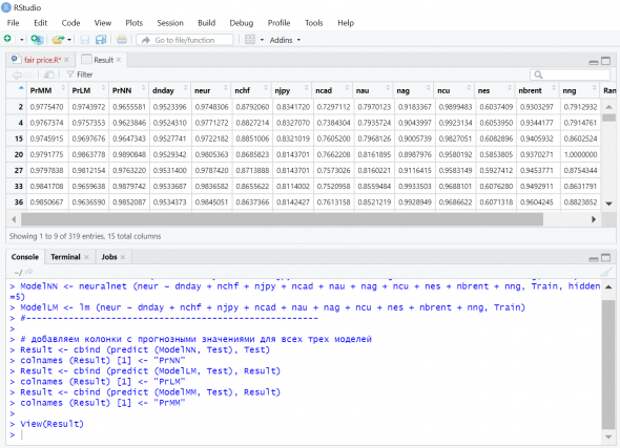Click data table scroll up arrow
The height and width of the screenshot is (448, 620).
click(x=609, y=107)
